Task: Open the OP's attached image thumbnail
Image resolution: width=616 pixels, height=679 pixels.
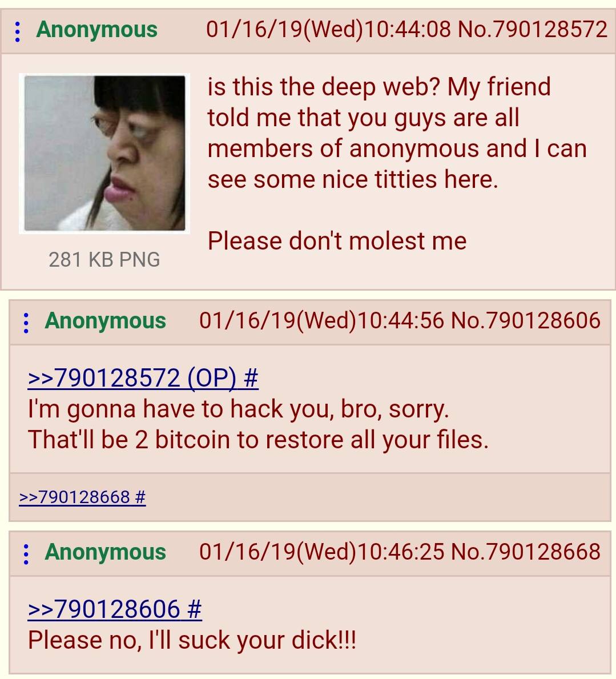Action: click(x=104, y=153)
